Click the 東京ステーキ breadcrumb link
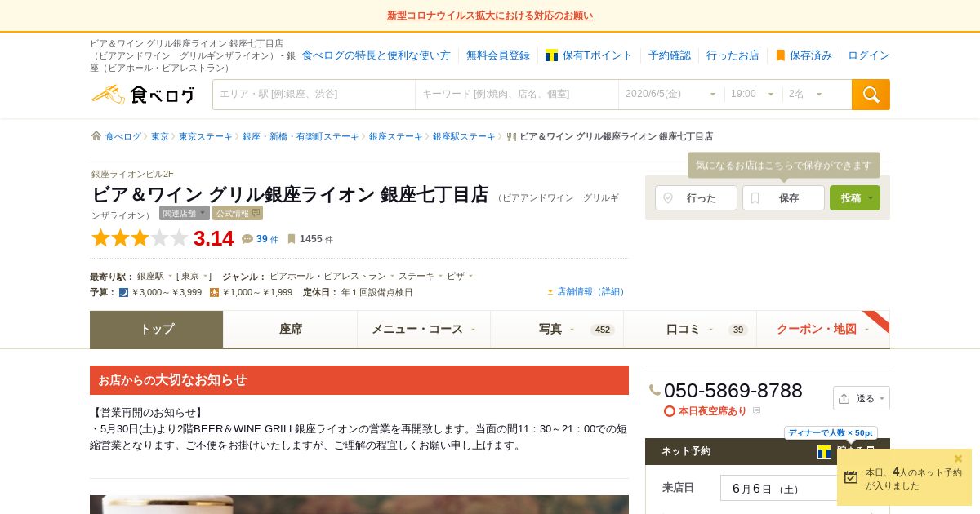Image resolution: width=980 pixels, height=514 pixels. [x=206, y=136]
